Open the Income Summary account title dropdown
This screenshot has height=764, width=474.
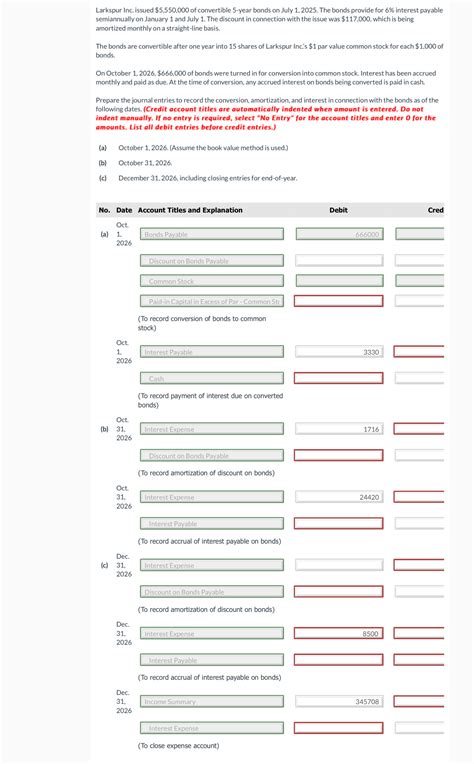point(212,702)
